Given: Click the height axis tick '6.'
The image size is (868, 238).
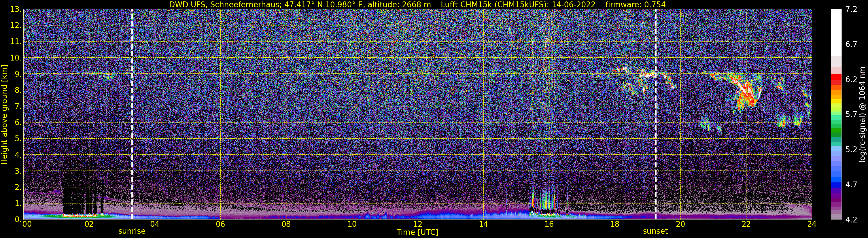Looking at the screenshot, I should pos(18,123).
